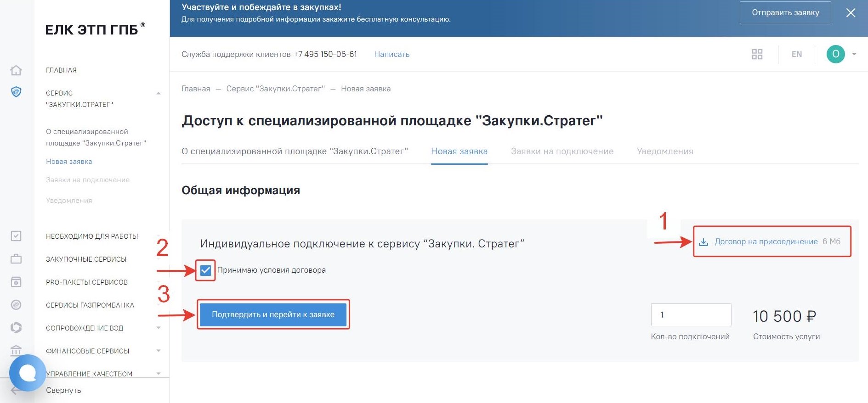
Task: Expand the Сопровождение ВЭД menu section
Action: [x=159, y=328]
